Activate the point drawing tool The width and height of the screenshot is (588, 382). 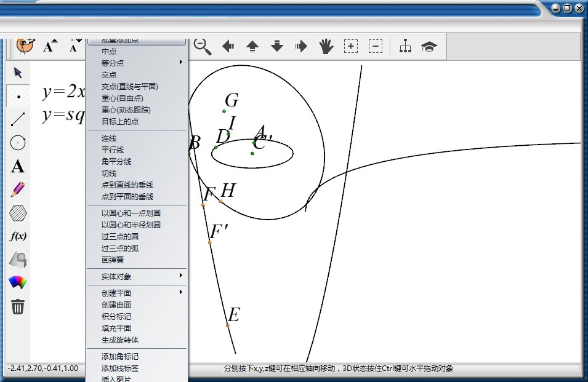pyautogui.click(x=18, y=95)
